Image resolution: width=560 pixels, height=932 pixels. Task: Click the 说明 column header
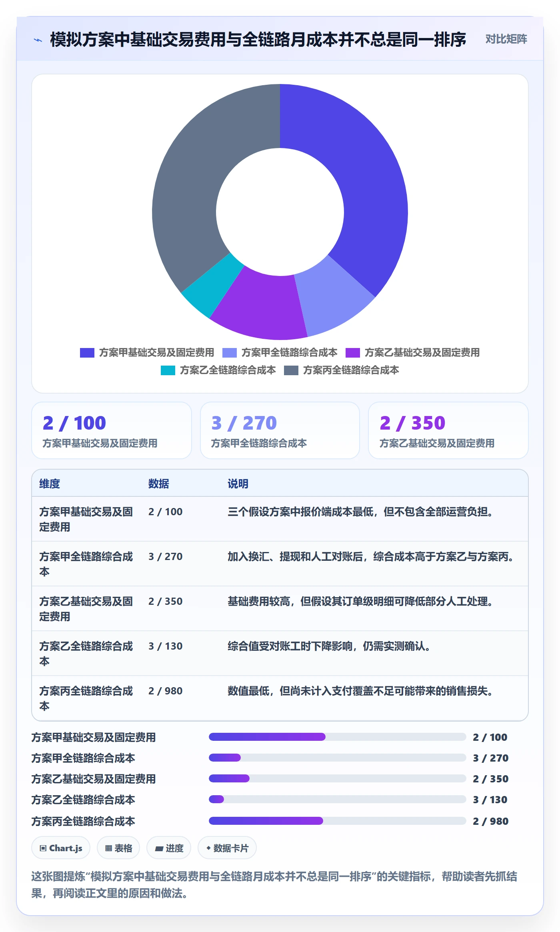238,484
